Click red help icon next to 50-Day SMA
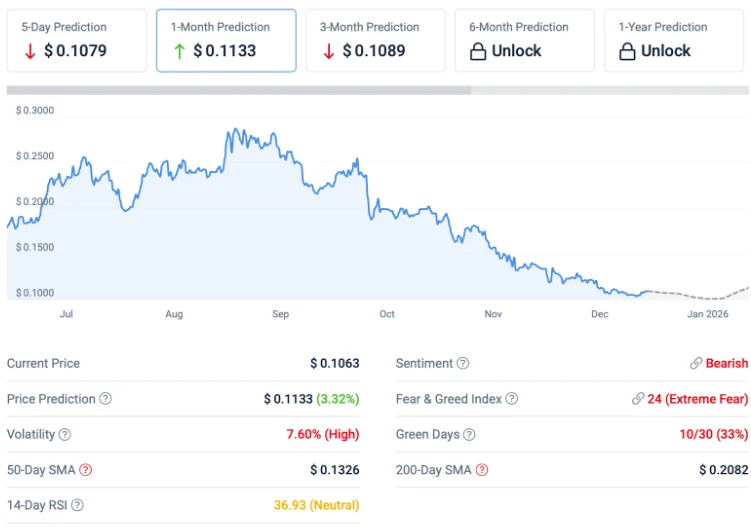The height and width of the screenshot is (529, 751). pyautogui.click(x=86, y=470)
